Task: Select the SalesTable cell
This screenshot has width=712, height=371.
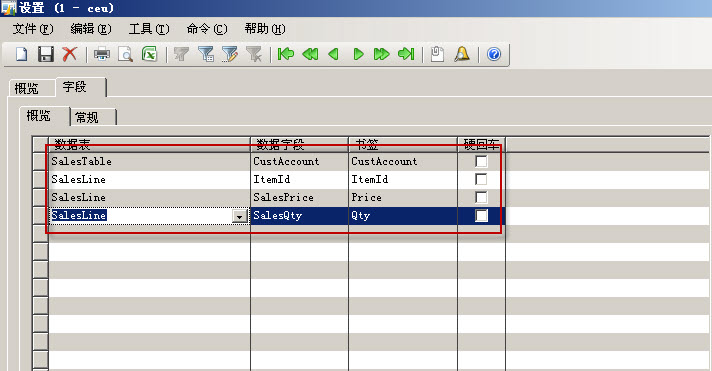Action: pyautogui.click(x=149, y=161)
